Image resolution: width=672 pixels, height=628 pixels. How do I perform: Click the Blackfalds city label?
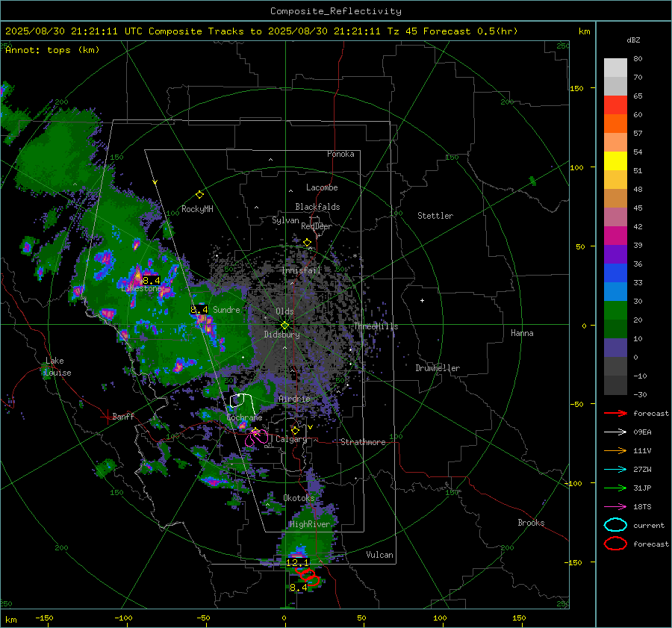pyautogui.click(x=317, y=207)
